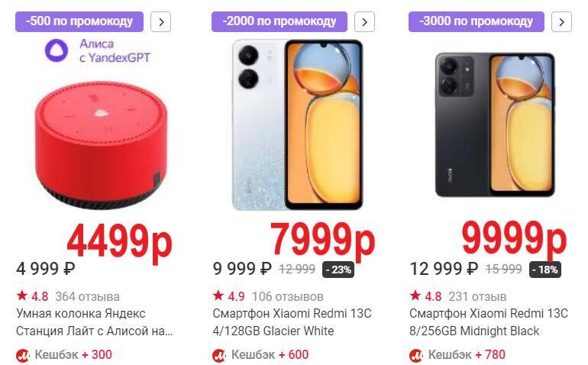Click the -23% discount badge
The height and width of the screenshot is (365, 588).
[x=338, y=270]
